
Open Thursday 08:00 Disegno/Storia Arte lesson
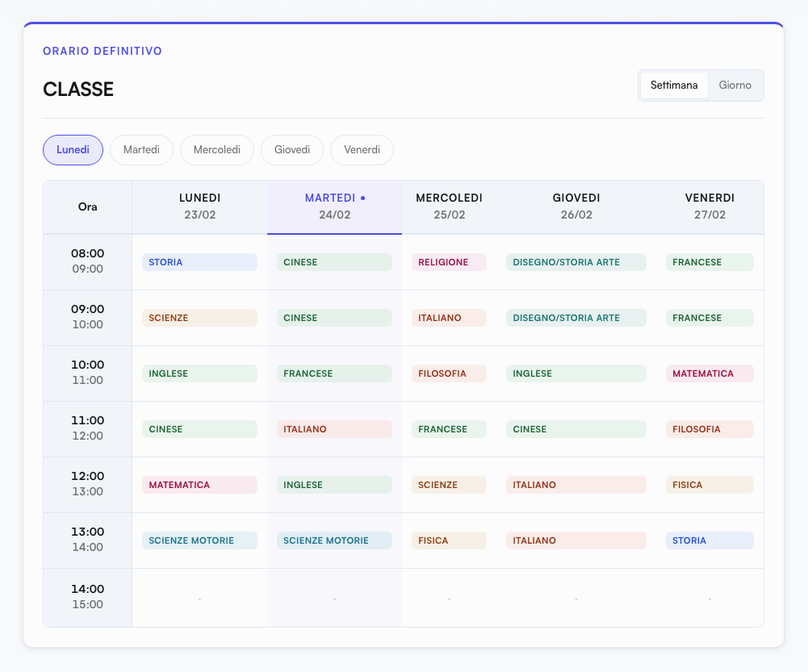point(576,262)
